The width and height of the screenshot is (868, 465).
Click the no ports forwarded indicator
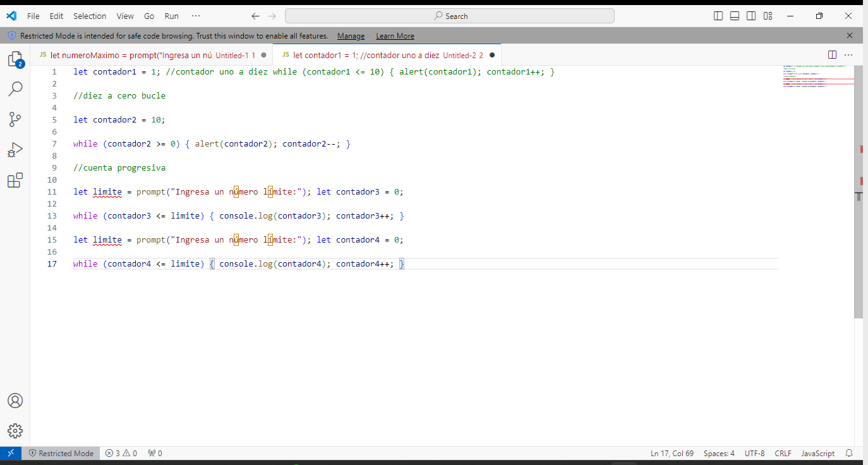[x=155, y=453]
